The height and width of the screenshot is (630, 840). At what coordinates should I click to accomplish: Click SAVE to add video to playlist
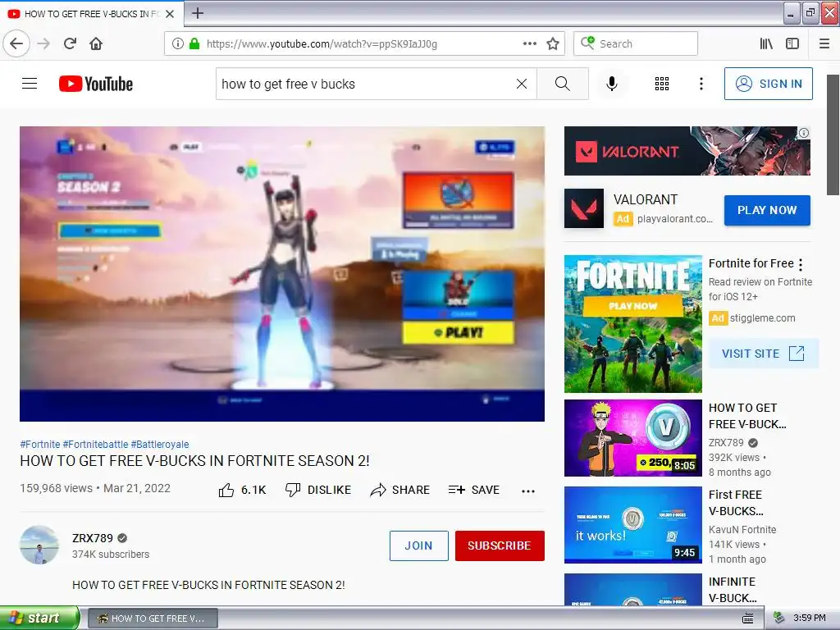pos(474,490)
